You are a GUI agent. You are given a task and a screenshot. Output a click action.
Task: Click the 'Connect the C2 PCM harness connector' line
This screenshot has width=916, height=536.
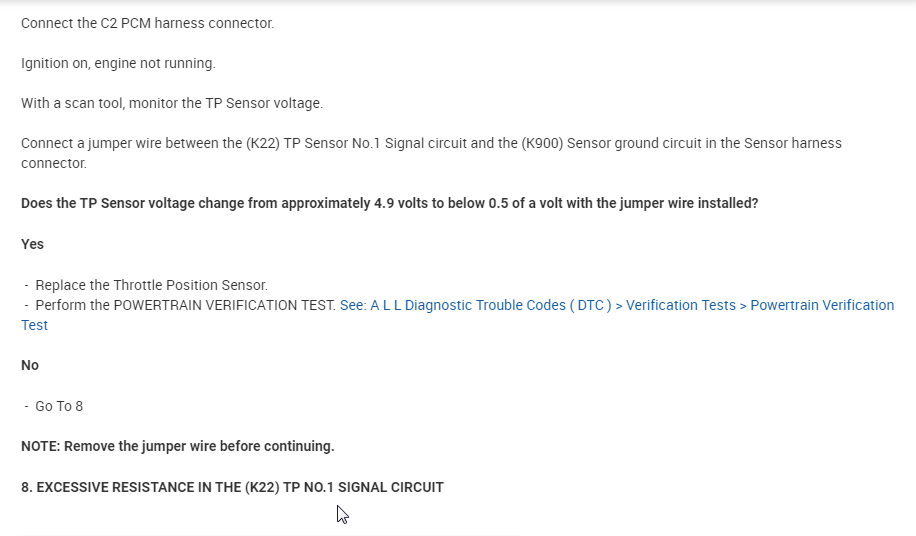(x=147, y=23)
